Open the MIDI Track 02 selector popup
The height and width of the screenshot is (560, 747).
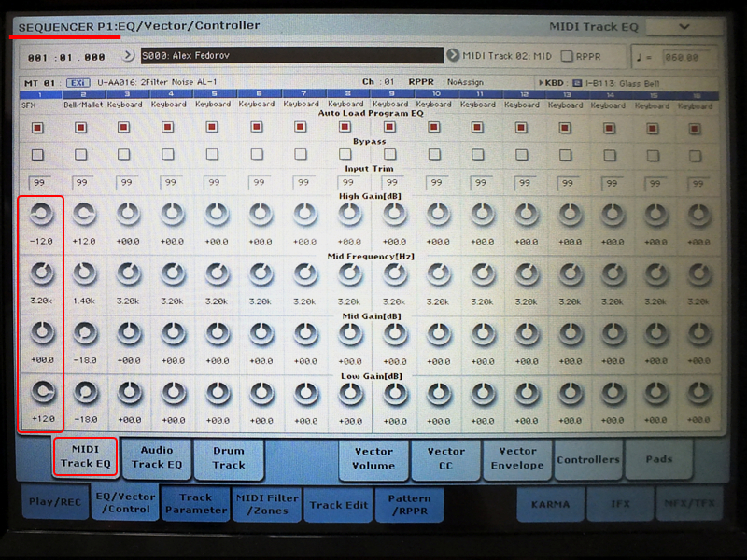coord(452,56)
